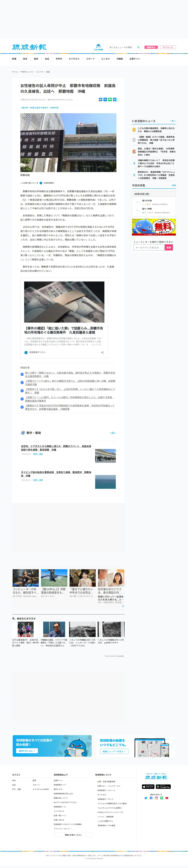188x868 pixels.
Task: Open the #那覇元議長汚職事件 tag
Action: (39, 108)
